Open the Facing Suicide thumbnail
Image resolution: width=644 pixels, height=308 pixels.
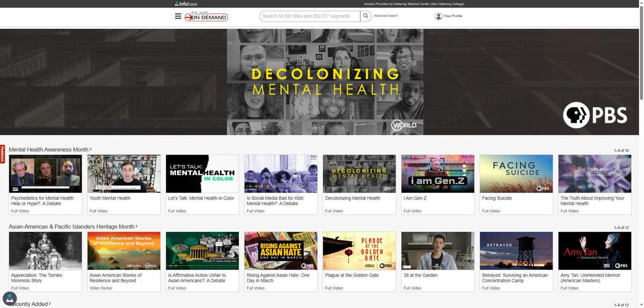point(516,174)
